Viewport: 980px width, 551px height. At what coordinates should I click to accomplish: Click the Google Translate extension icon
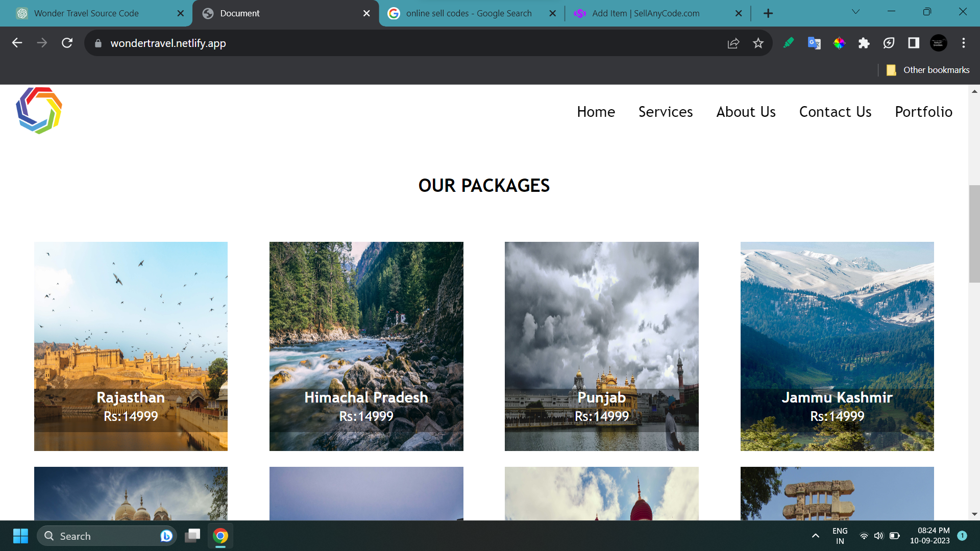[814, 43]
